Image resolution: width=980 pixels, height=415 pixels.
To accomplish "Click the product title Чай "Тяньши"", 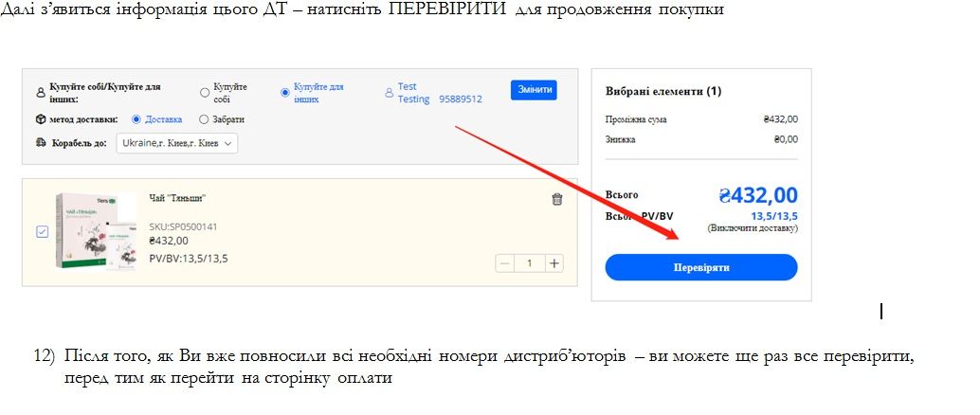I will tap(177, 198).
